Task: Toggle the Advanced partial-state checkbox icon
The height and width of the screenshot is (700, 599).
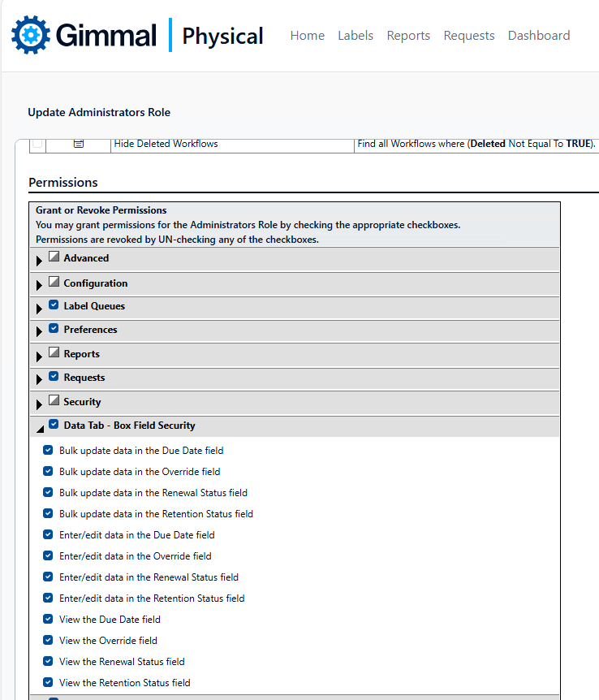Action: click(54, 257)
